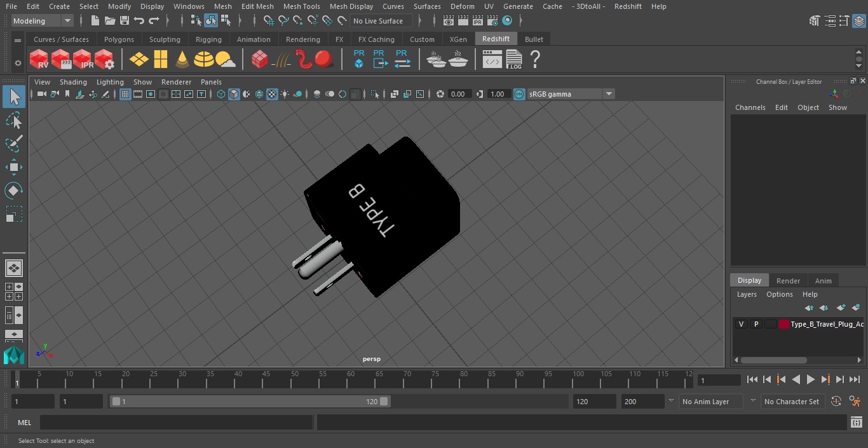Screen dimensions: 868x448
Task: Create Redshift dome light (half-sphere icon)
Action: tap(204, 59)
